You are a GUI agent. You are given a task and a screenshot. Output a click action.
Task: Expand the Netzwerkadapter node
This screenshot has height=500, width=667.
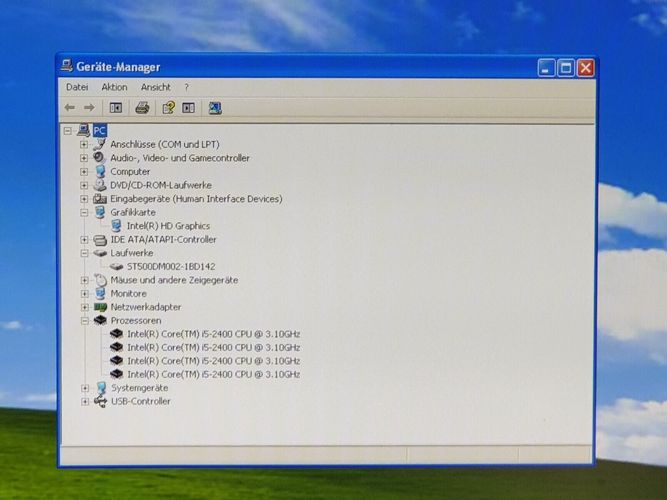click(85, 307)
